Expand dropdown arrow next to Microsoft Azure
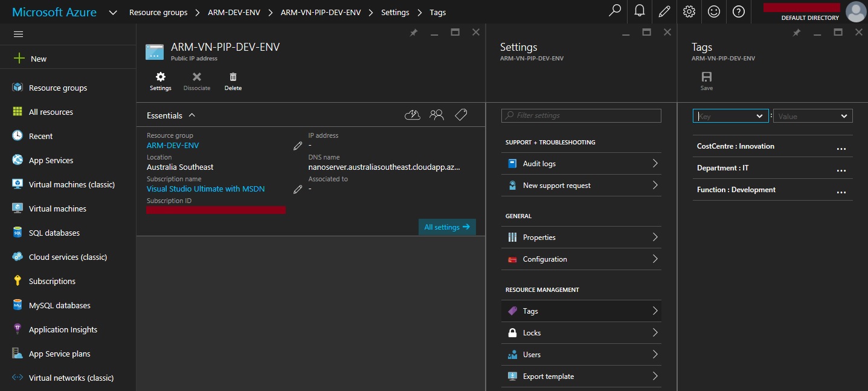The image size is (868, 391). (113, 12)
